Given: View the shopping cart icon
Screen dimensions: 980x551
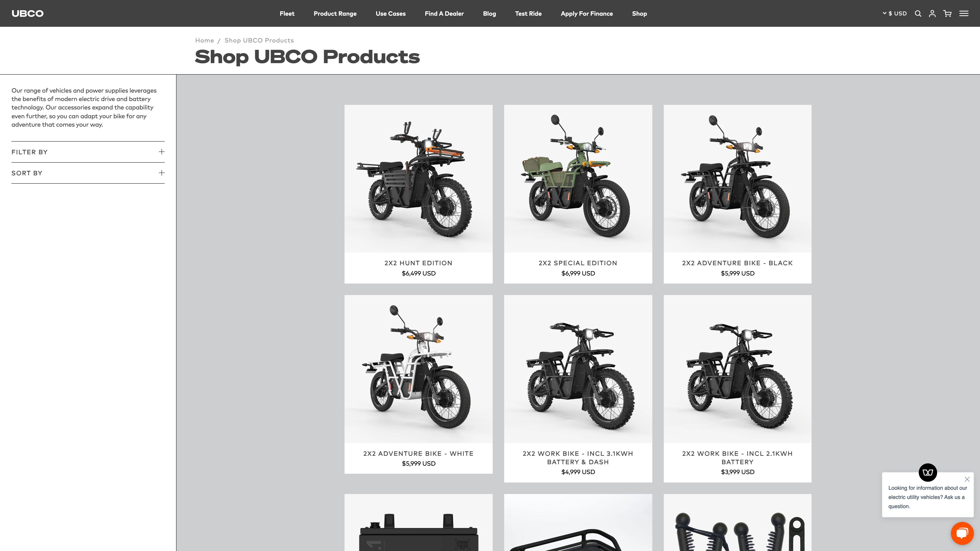Looking at the screenshot, I should point(947,13).
